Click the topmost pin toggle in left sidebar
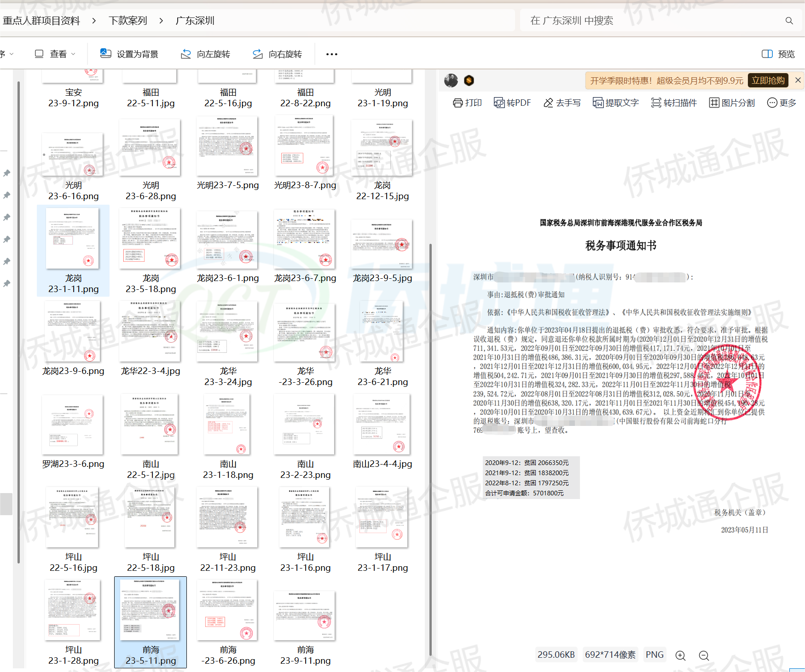The width and height of the screenshot is (805, 672). pos(6,174)
